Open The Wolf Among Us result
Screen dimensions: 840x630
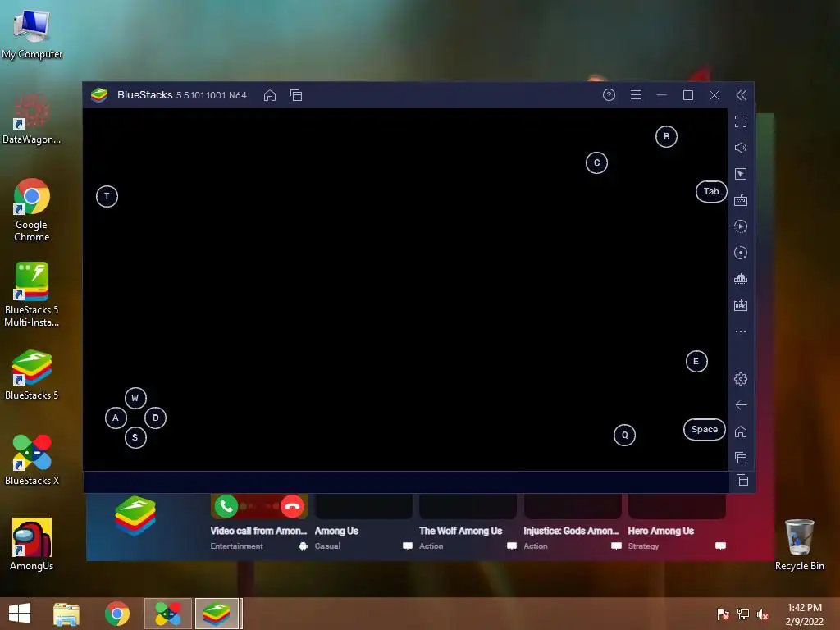pos(468,523)
